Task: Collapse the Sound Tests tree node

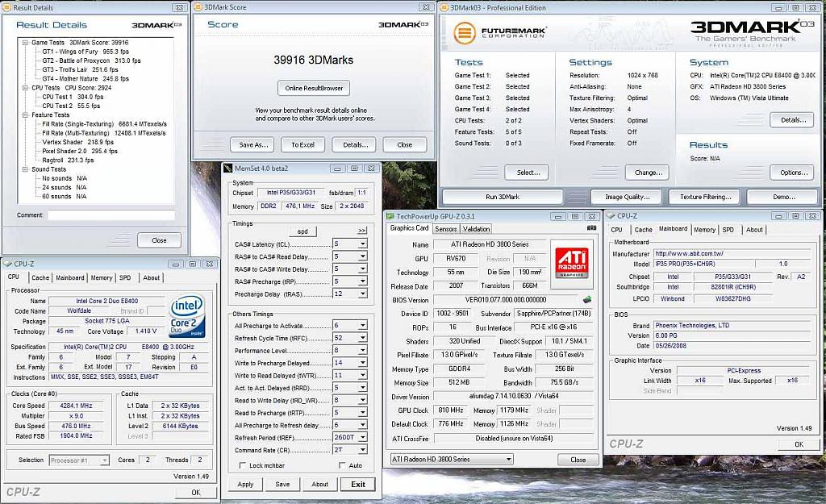Action: pyautogui.click(x=25, y=169)
